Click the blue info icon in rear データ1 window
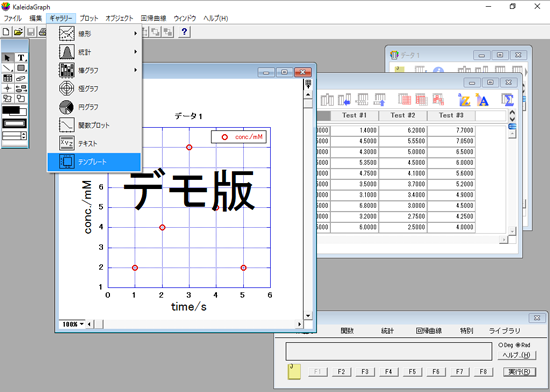The width and height of the screenshot is (550, 392). [438, 70]
